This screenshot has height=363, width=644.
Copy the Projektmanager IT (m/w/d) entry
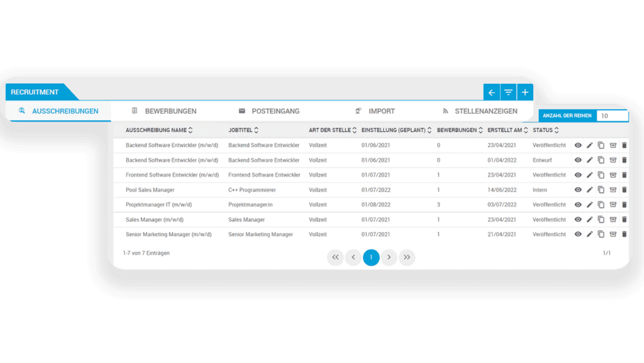coord(601,205)
